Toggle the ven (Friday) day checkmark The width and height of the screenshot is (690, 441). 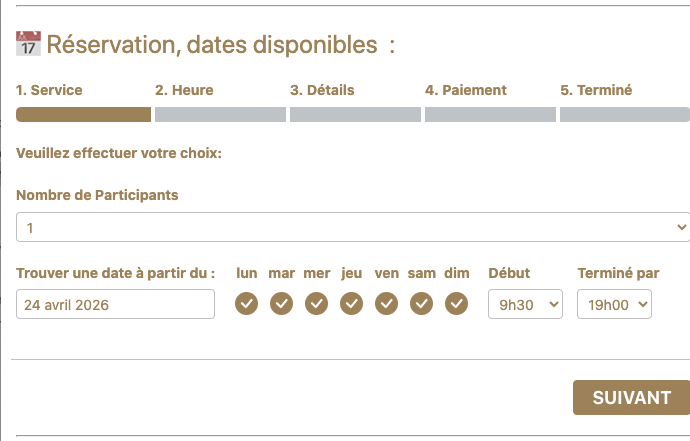(x=386, y=303)
